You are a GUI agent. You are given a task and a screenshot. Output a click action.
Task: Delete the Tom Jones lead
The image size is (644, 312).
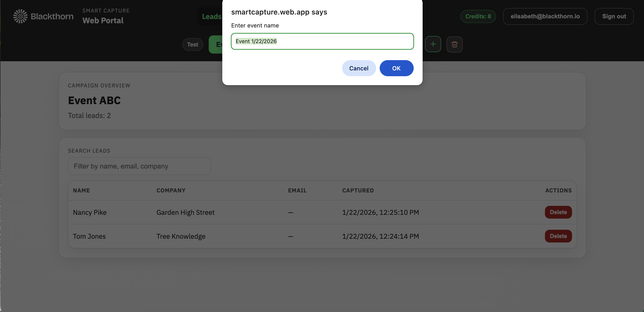[x=558, y=236]
